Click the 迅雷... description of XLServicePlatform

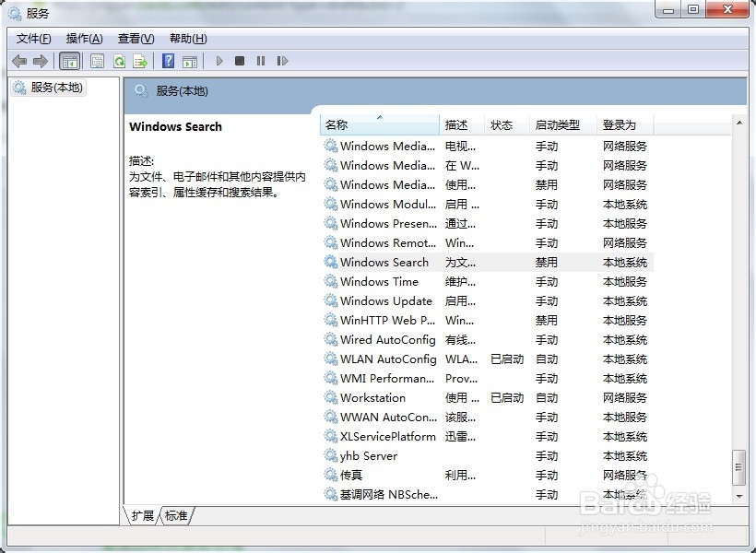460,436
